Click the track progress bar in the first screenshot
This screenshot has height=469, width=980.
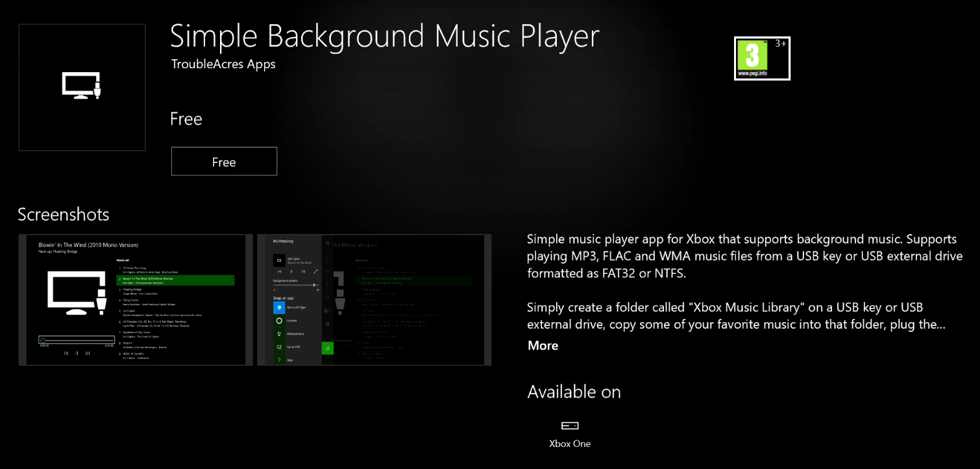[x=77, y=340]
